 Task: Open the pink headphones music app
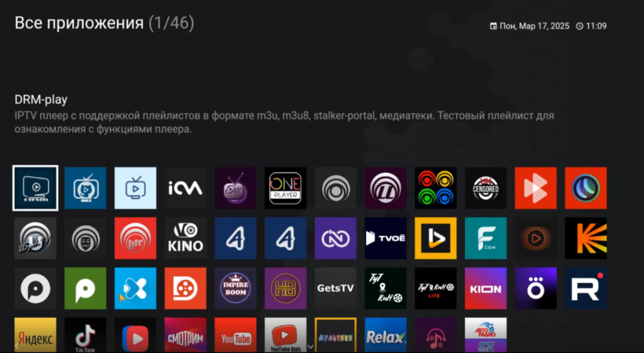pos(436,335)
